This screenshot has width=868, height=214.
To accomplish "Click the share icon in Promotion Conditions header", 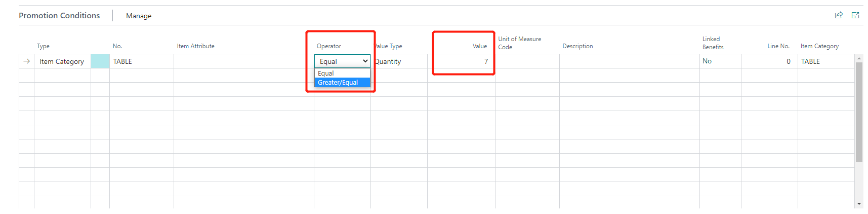I will tap(839, 15).
